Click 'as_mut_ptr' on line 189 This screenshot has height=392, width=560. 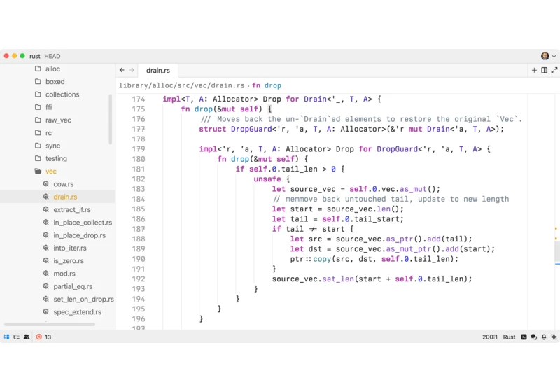[x=409, y=248]
